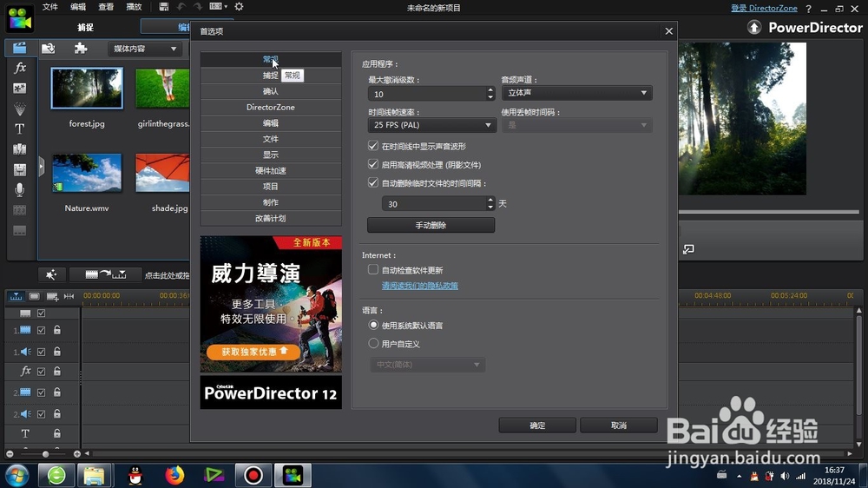Open the Media Room clapperboard icon
The width and height of the screenshot is (868, 488).
pos(19,48)
